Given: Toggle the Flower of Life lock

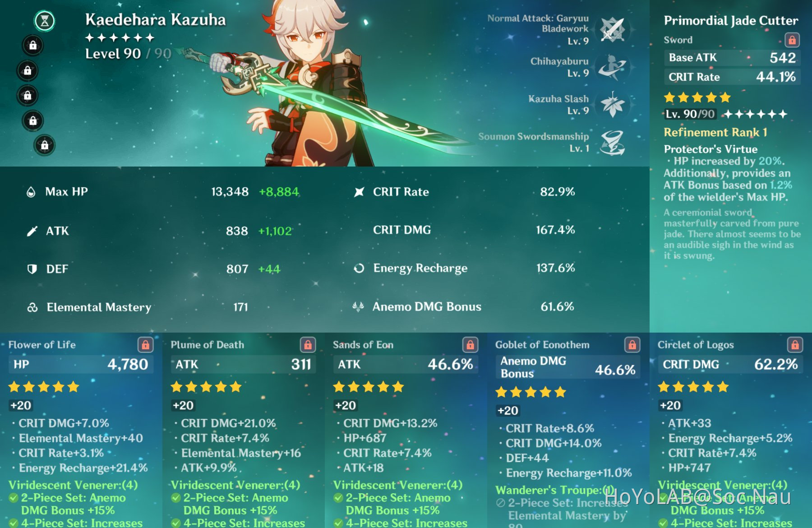Looking at the screenshot, I should pos(145,345).
